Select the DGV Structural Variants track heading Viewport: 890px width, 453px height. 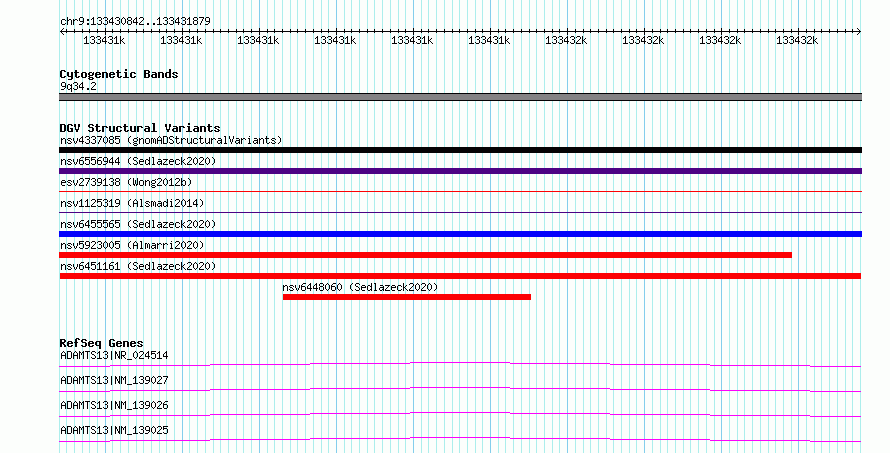pos(140,128)
